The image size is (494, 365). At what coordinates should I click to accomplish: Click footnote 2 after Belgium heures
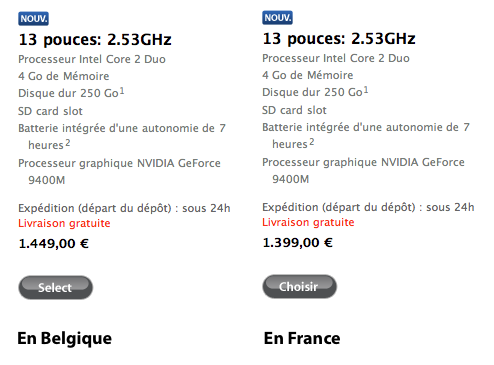(x=68, y=143)
